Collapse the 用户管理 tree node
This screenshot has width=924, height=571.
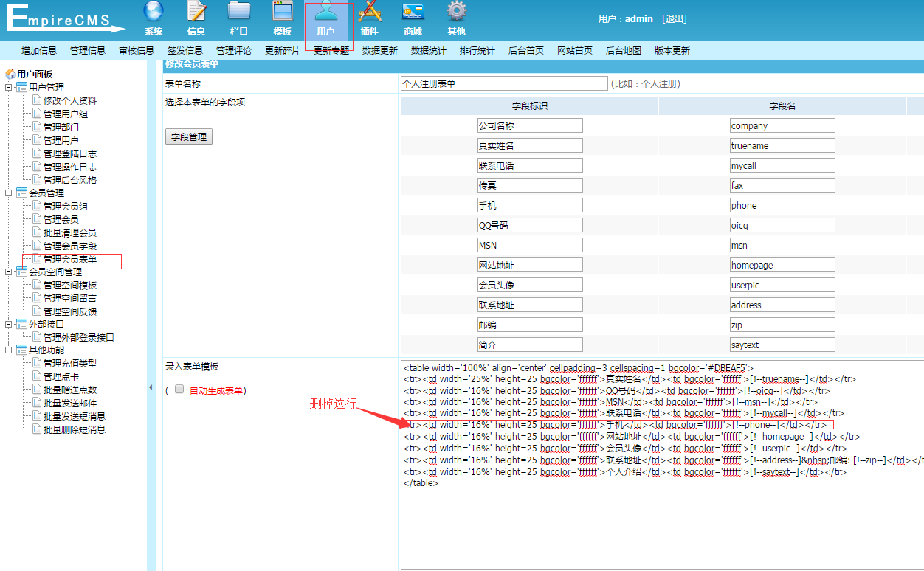pos(9,88)
